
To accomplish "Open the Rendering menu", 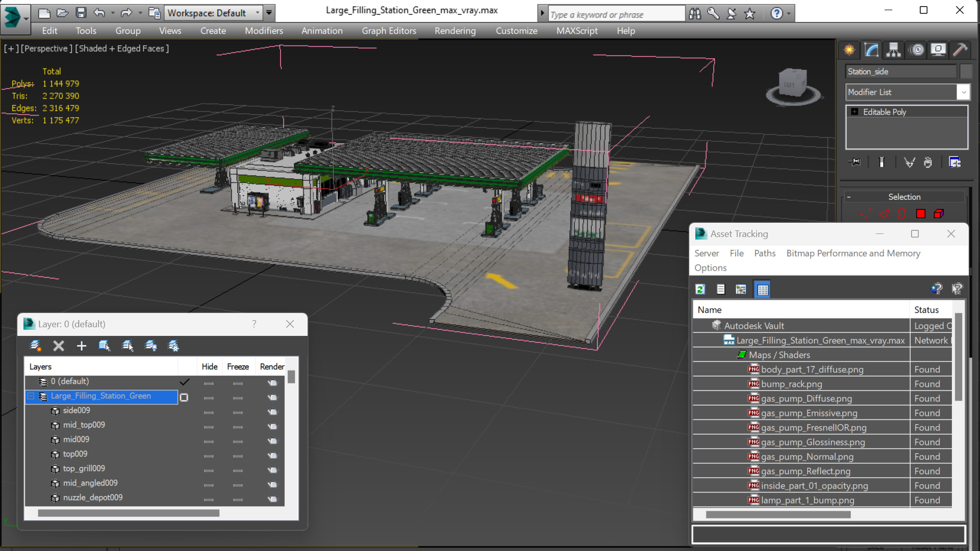I will click(x=455, y=31).
